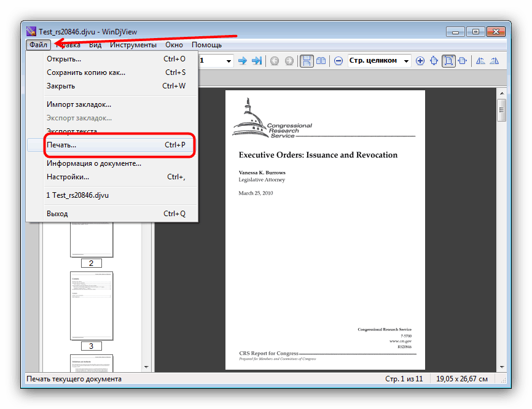Screen dimensions: 532x409
Task: Click the zoom in plus icon
Action: 420,61
